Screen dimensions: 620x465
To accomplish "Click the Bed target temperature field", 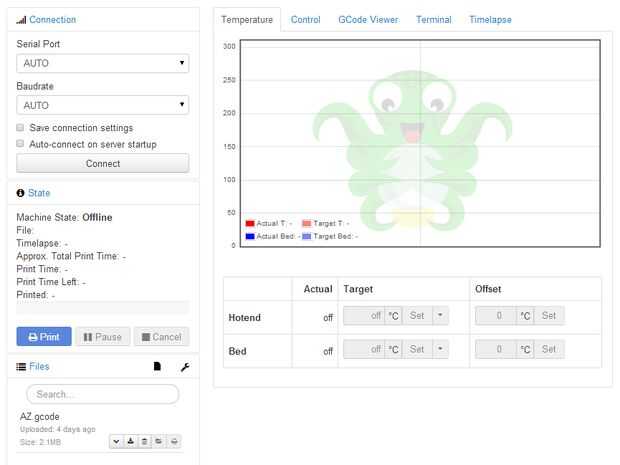I will pos(364,349).
